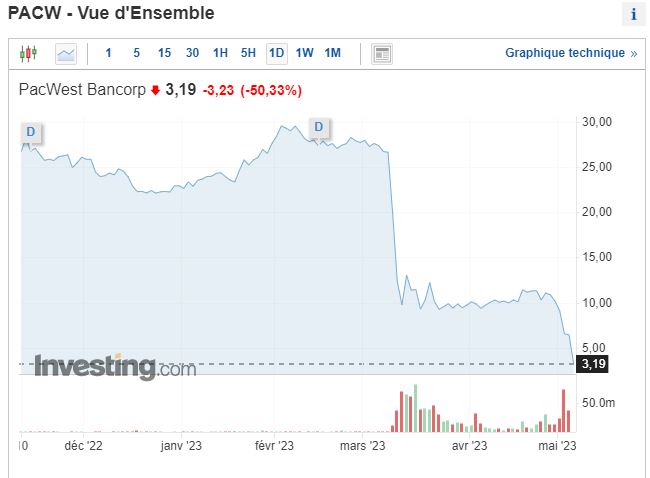The image size is (650, 478).
Task: Click the dividend 'D' marker near février '23
Action: (x=319, y=126)
